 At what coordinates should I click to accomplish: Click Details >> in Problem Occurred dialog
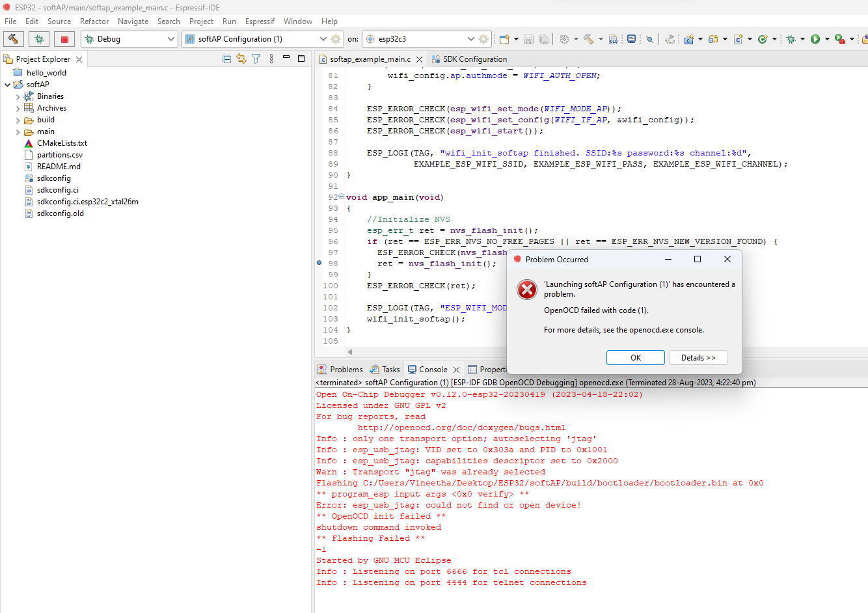[698, 358]
